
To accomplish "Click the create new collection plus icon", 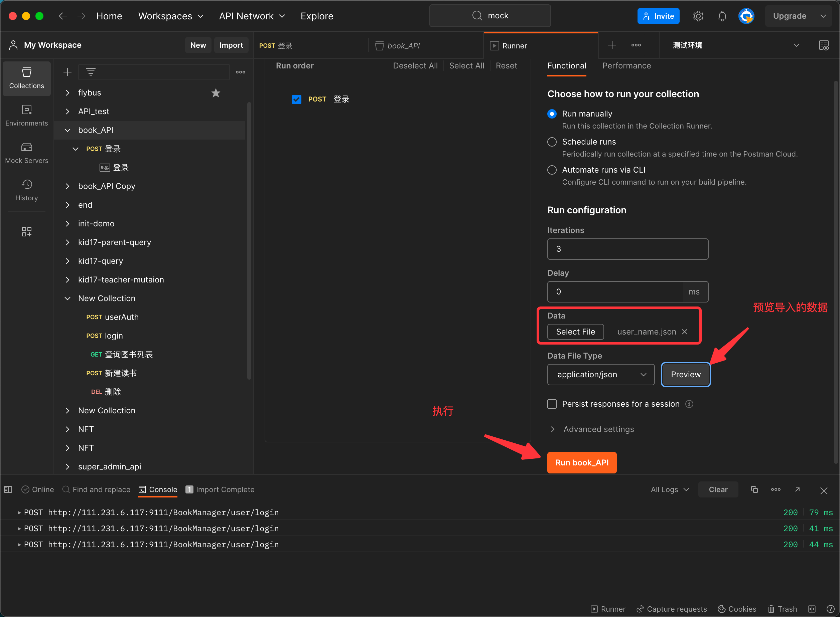I will [67, 72].
